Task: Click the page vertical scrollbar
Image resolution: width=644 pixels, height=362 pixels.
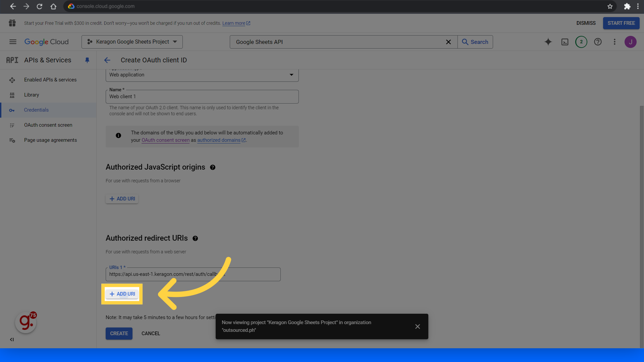Action: point(641,227)
